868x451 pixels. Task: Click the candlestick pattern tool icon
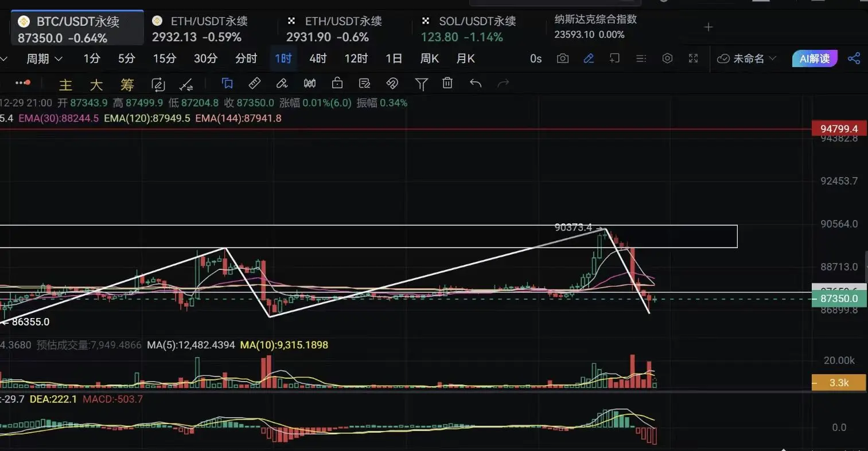(310, 84)
